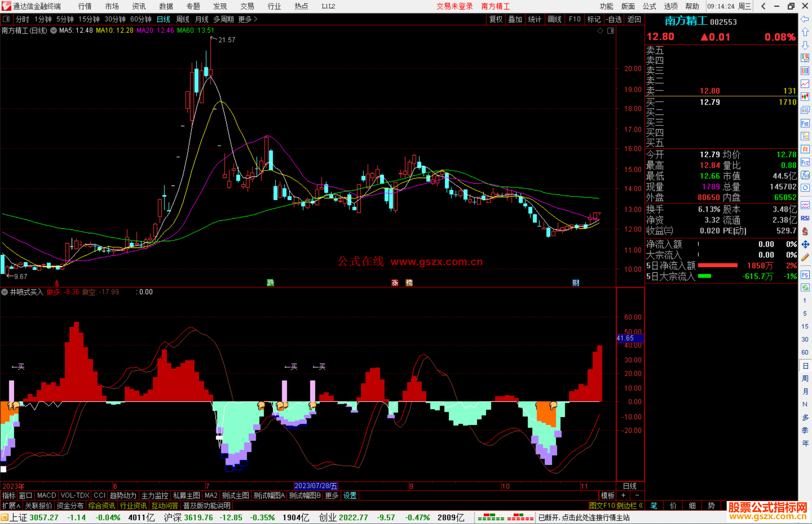Expand the 更多 periods chevron
This screenshot has width=812, height=524.
[x=256, y=19]
